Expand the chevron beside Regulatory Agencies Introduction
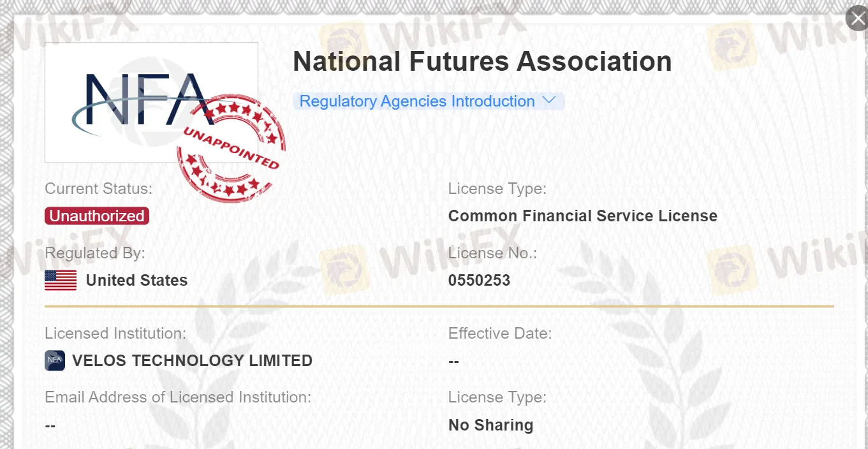The image size is (868, 449). 549,101
